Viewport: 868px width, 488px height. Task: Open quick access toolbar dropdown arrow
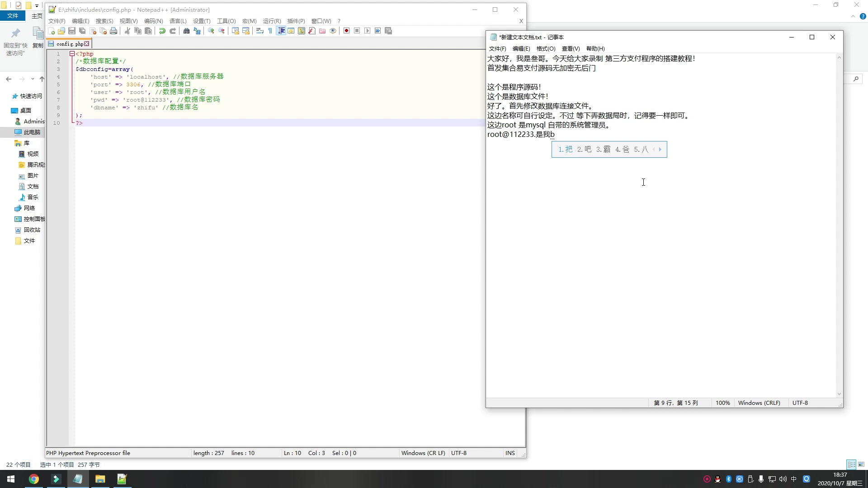coord(37,6)
